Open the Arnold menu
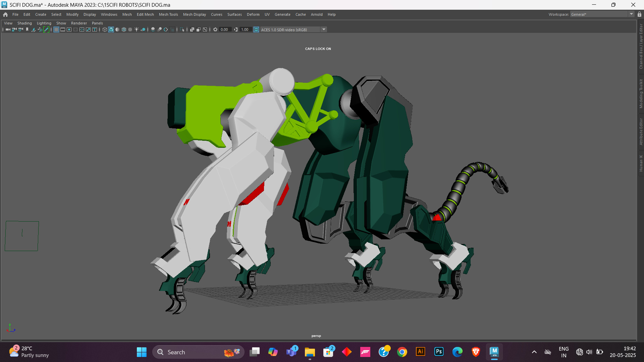The height and width of the screenshot is (362, 644). click(x=317, y=14)
